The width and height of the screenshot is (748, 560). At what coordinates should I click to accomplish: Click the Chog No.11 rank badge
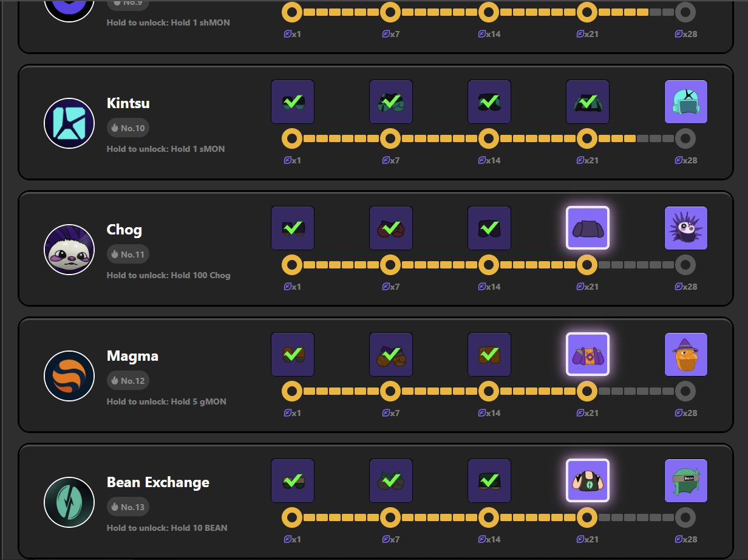tap(127, 254)
